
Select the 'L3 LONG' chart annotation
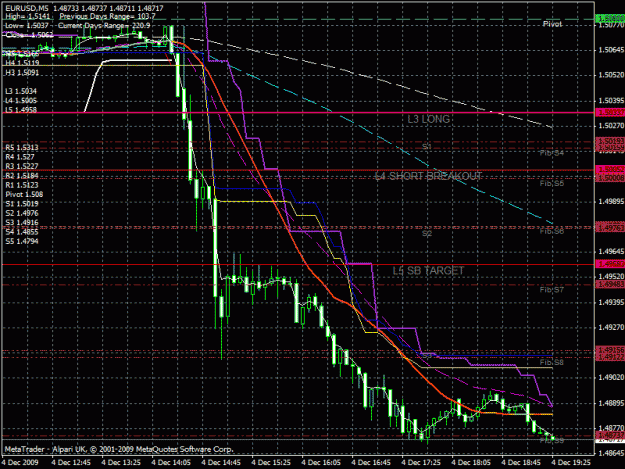(x=428, y=119)
